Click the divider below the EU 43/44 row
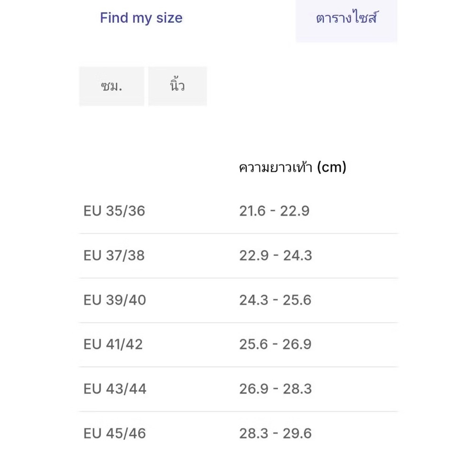This screenshot has width=476, height=476. coord(238,411)
